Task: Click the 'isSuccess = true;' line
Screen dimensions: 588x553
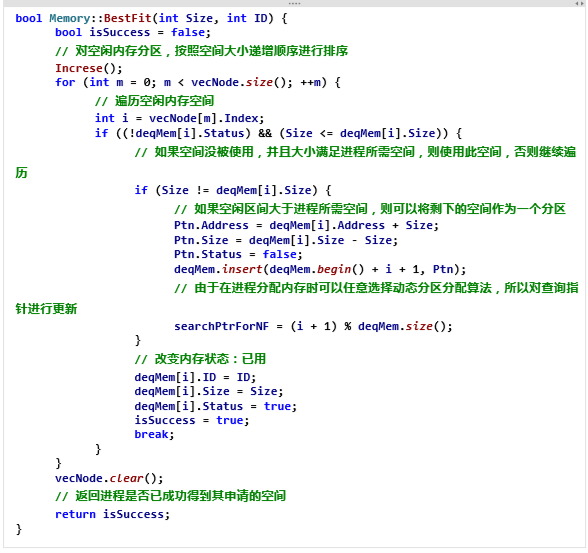Action: (x=192, y=420)
